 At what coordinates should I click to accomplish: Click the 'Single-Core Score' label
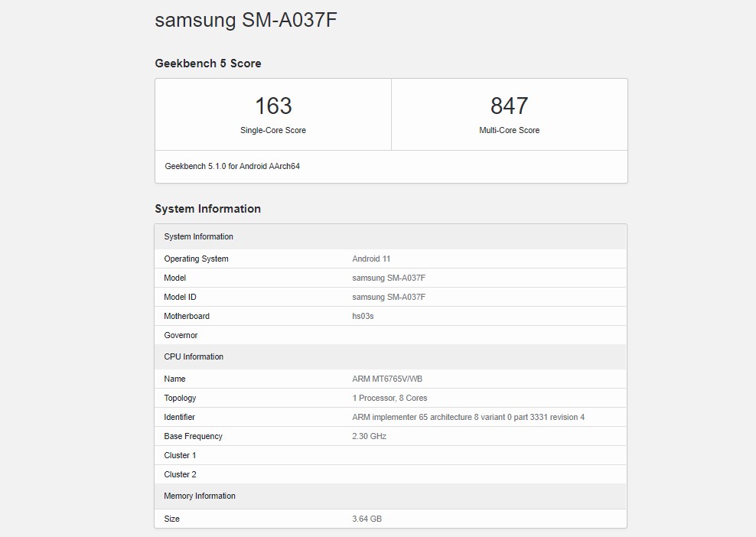[x=273, y=130]
